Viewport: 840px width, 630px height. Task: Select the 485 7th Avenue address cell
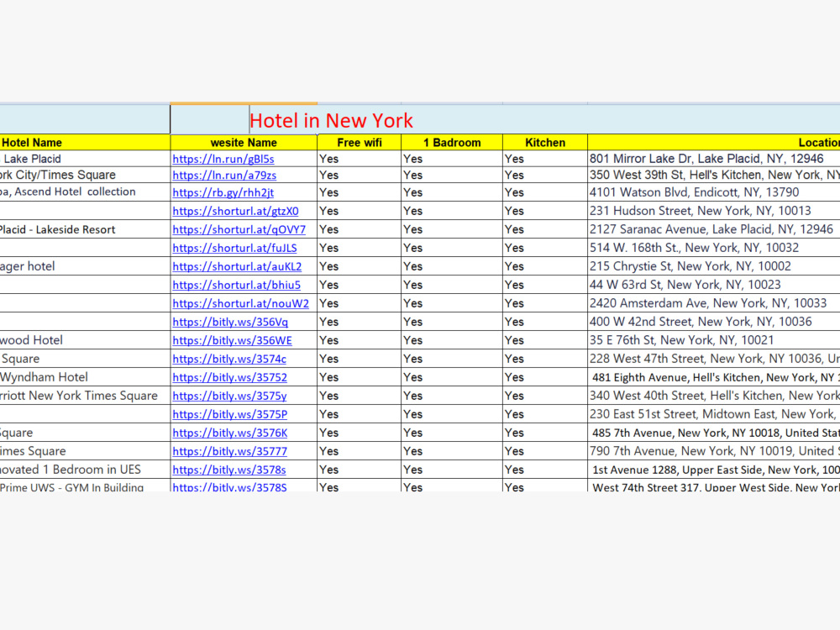pos(713,433)
